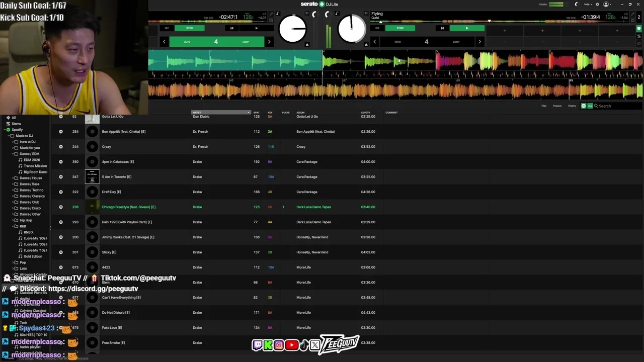Turn sync OFF on left deck
The height and width of the screenshot is (362, 644).
pos(167,28)
